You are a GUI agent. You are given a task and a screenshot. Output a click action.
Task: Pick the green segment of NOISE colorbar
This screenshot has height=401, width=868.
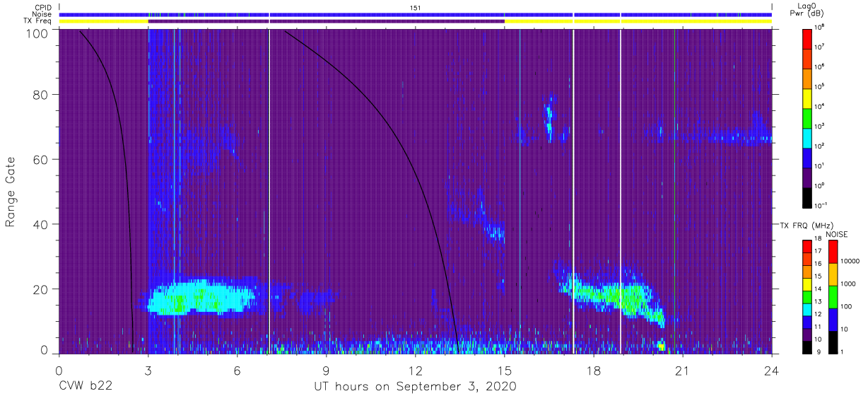833,296
